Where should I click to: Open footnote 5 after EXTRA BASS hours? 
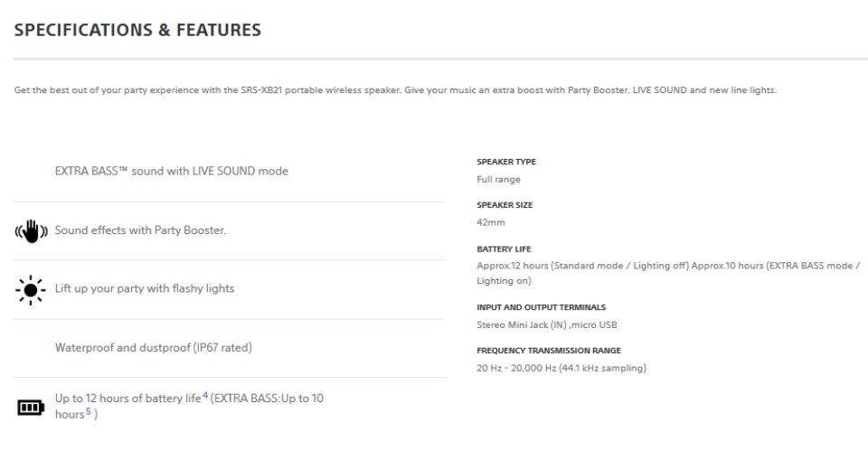[x=88, y=411]
